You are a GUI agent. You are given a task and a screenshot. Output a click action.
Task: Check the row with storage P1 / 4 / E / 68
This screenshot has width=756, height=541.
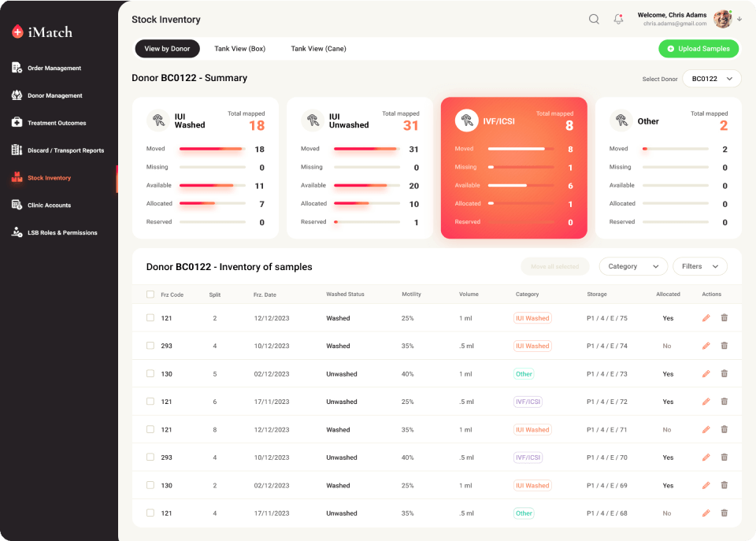[150, 513]
